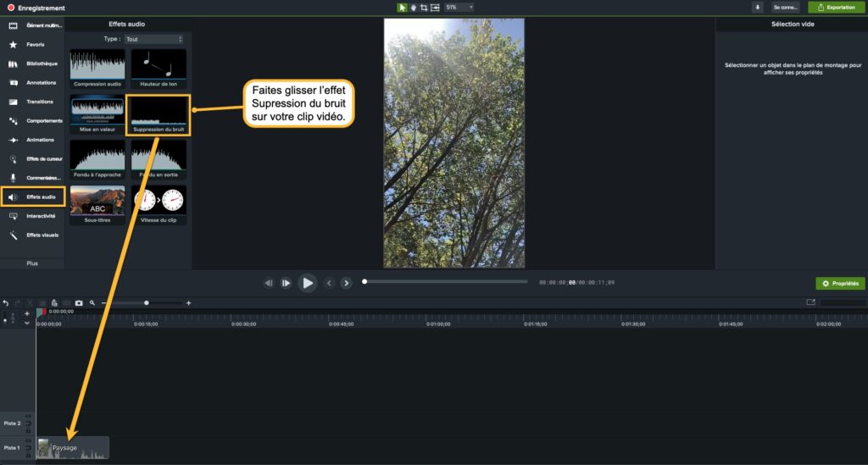The height and width of the screenshot is (465, 868).
Task: Select Effets audio in the sidebar
Action: click(x=33, y=197)
